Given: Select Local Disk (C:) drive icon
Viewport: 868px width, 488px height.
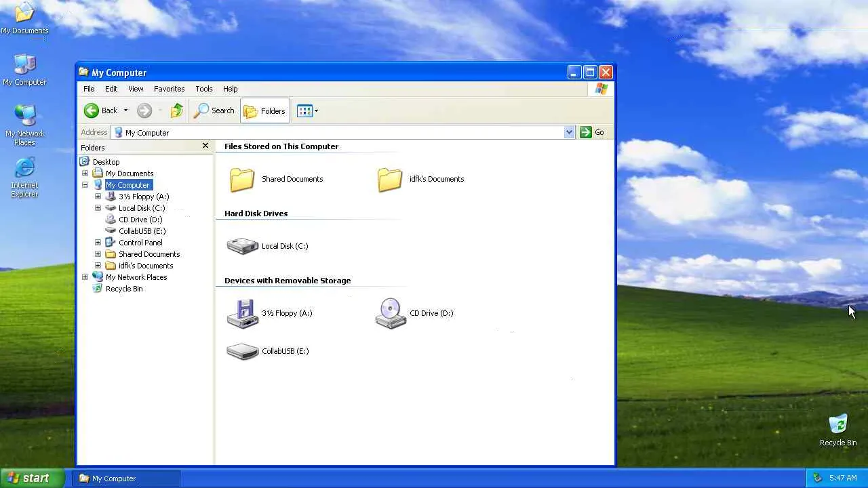Looking at the screenshot, I should [x=242, y=246].
